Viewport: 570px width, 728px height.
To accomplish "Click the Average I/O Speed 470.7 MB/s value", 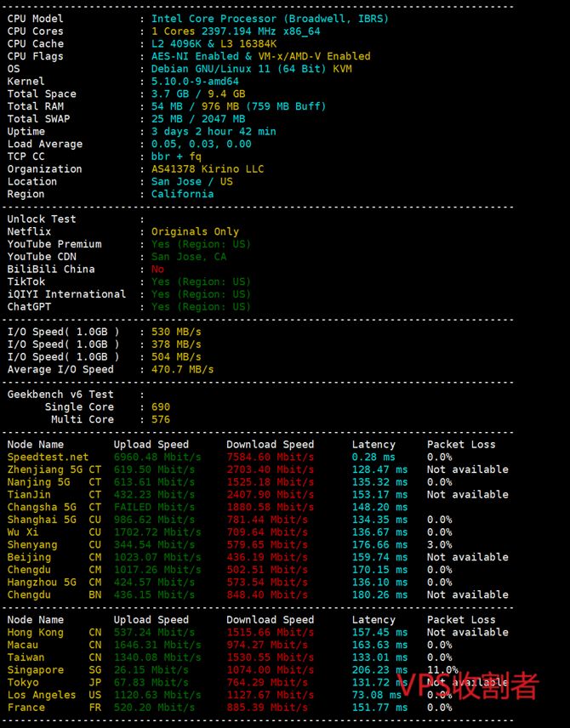I will (x=182, y=370).
